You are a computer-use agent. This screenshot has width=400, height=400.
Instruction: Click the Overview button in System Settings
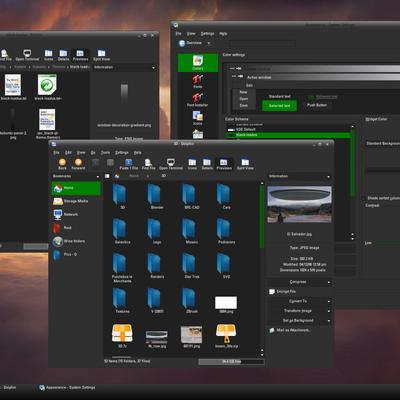click(x=191, y=43)
